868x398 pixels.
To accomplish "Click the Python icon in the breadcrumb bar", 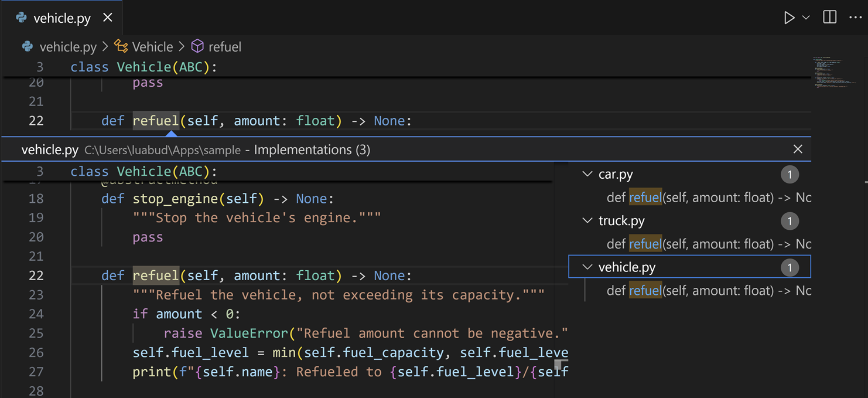I will [27, 46].
